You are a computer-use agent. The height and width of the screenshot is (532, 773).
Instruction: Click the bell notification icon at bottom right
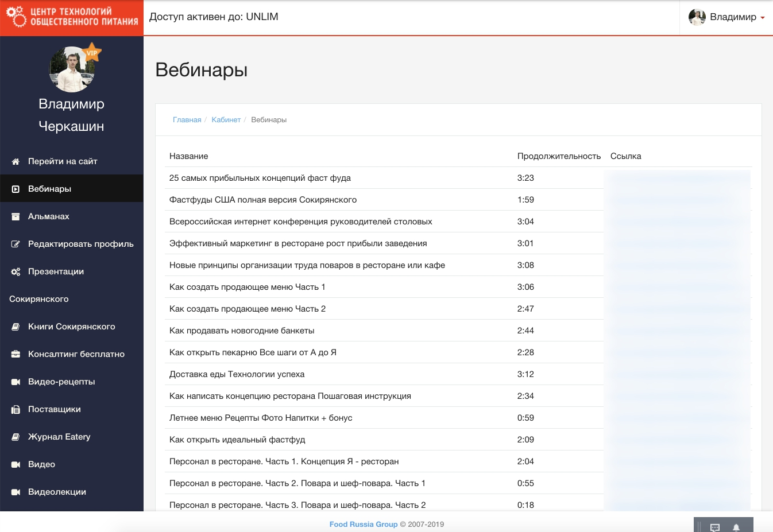pos(736,527)
